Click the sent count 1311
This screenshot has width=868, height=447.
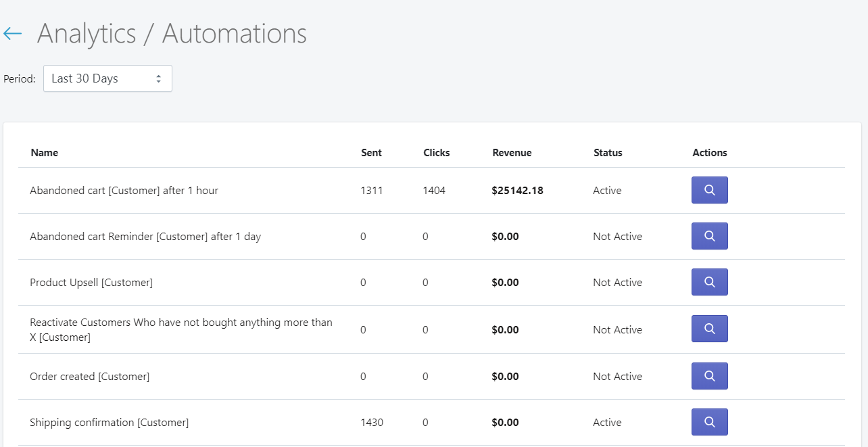pyautogui.click(x=372, y=191)
